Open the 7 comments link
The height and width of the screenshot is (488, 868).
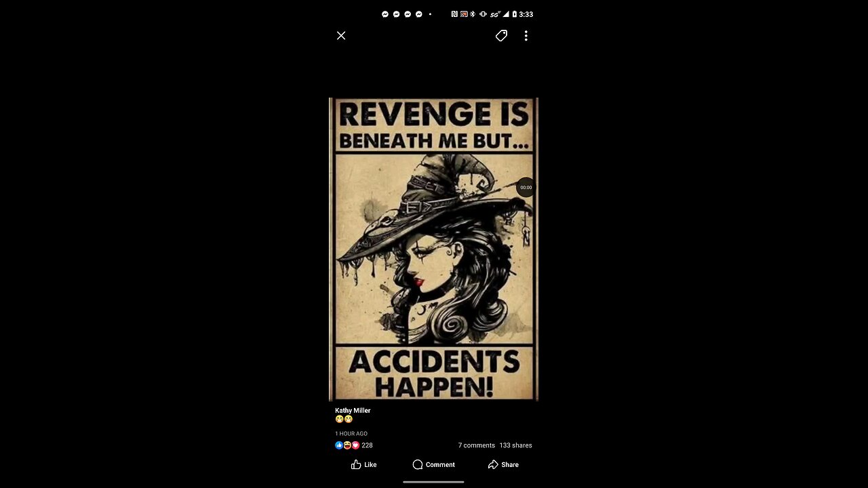(477, 445)
